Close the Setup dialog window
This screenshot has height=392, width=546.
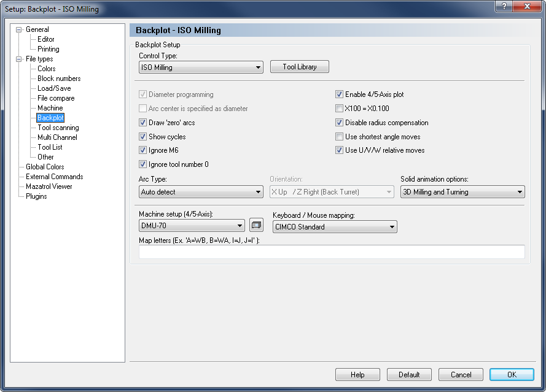(528, 6)
